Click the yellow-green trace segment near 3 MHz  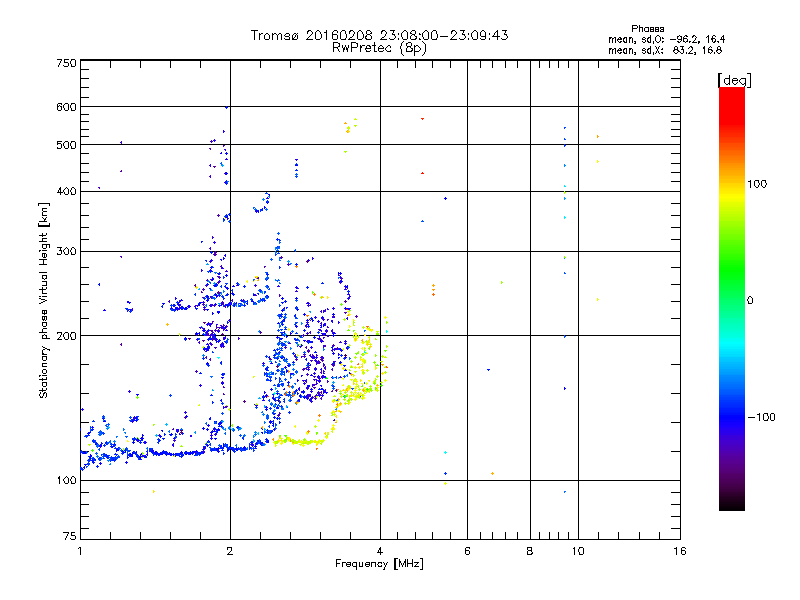tap(300, 441)
